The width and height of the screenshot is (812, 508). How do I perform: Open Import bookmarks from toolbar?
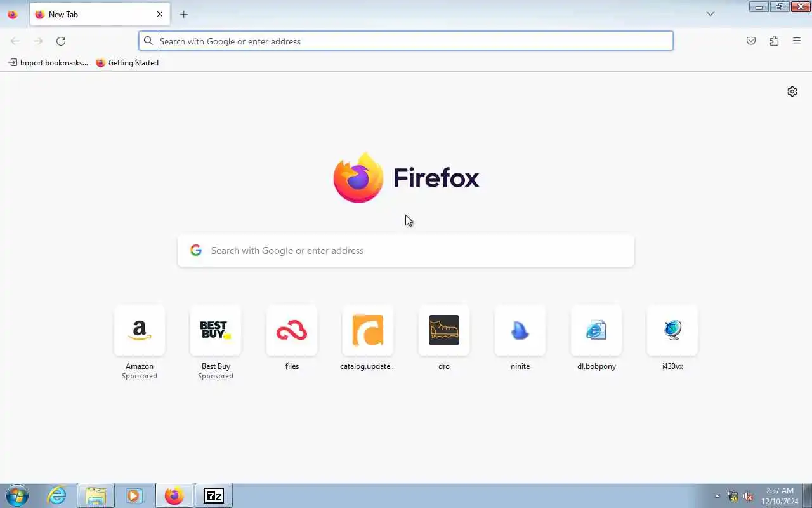click(x=48, y=63)
